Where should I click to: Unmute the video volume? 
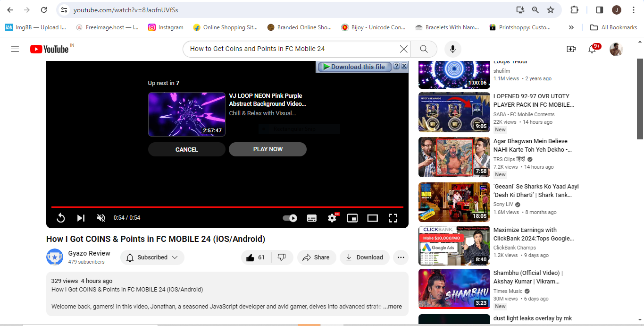(x=101, y=218)
